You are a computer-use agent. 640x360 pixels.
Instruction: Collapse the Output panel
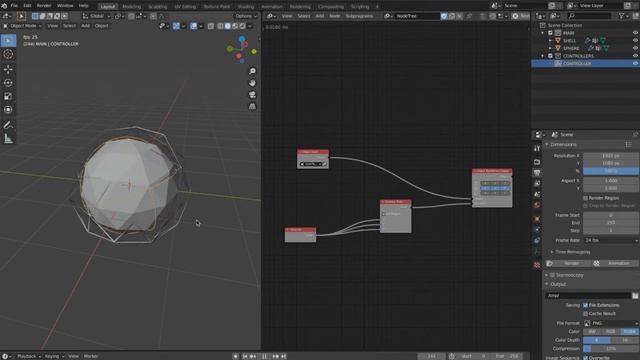(x=547, y=284)
